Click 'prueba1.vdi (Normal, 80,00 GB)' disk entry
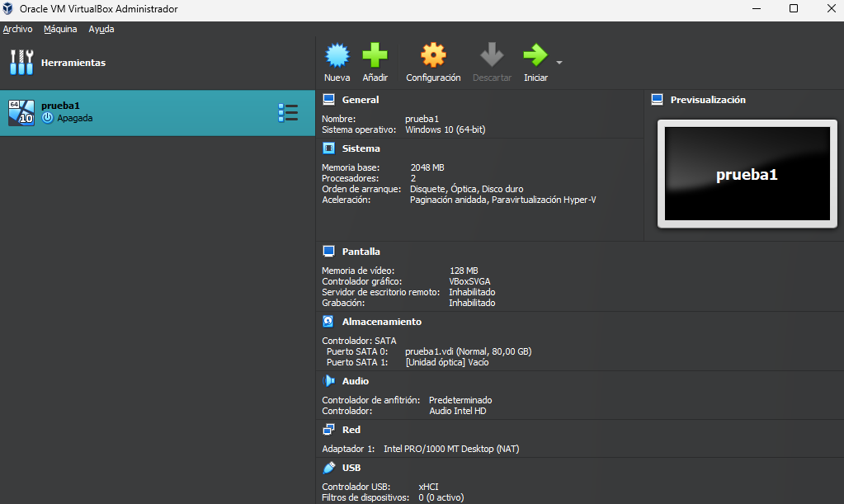Viewport: 844px width, 504px height. 469,351
